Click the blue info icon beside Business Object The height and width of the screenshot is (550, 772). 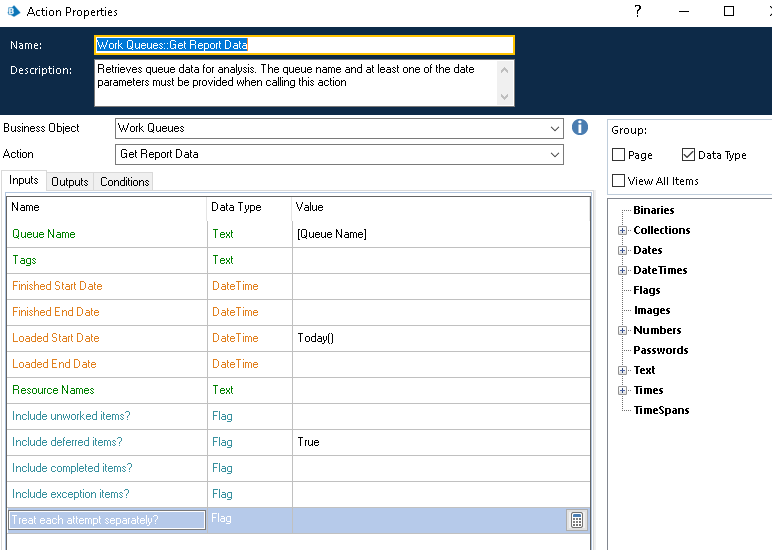pos(580,128)
